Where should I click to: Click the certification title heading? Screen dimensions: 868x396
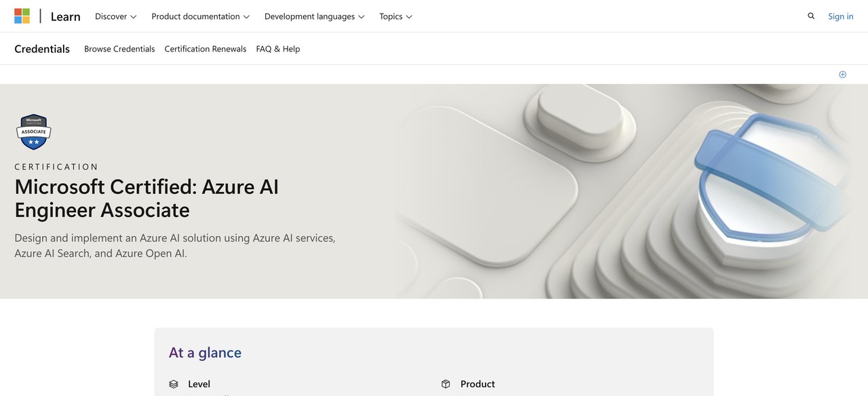coord(146,198)
